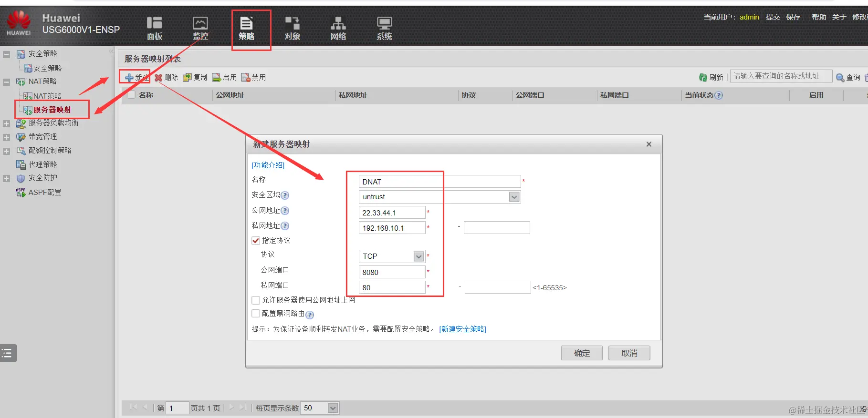Check 允许服务器使用公网地址上网
Screen dimensions: 868x418
(x=256, y=300)
